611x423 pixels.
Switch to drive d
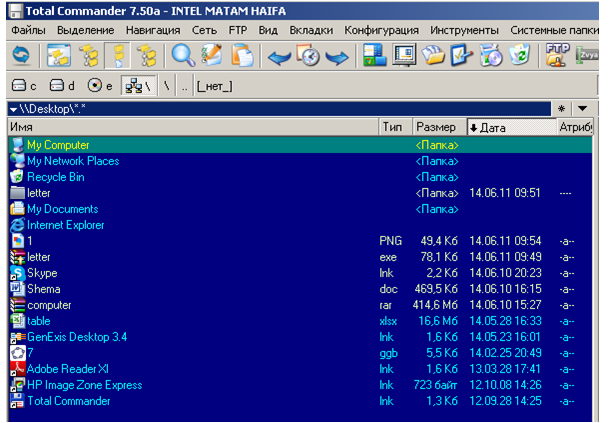[62, 86]
